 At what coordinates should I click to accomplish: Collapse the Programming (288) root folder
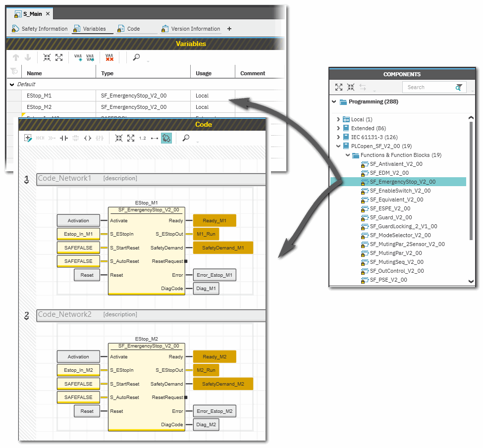tap(334, 102)
